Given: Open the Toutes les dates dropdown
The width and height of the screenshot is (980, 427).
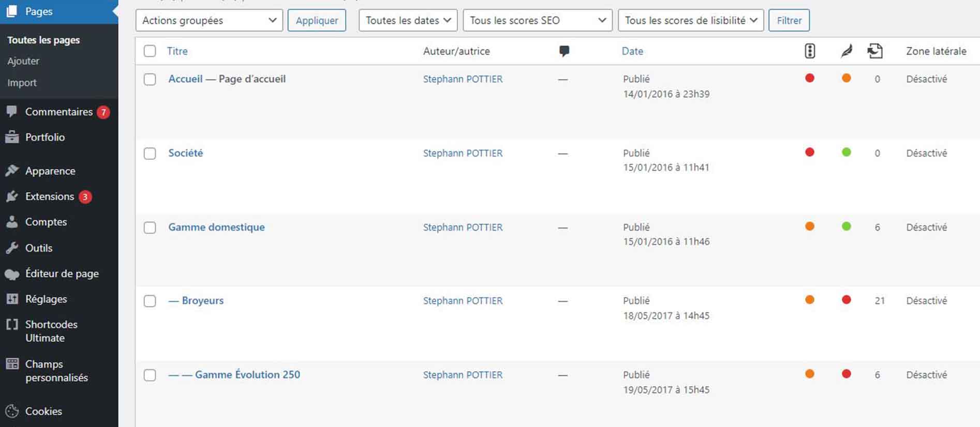Looking at the screenshot, I should click(x=408, y=21).
